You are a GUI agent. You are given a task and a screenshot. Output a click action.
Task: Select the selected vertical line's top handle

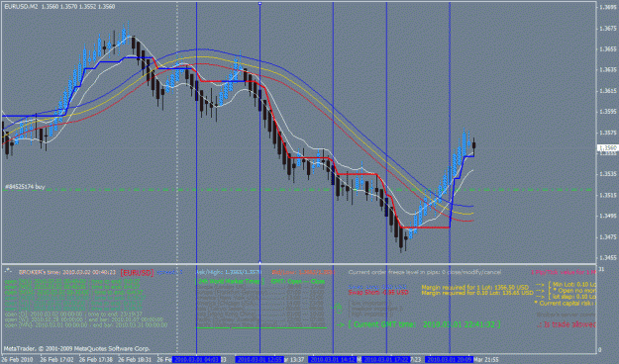(259, 4)
